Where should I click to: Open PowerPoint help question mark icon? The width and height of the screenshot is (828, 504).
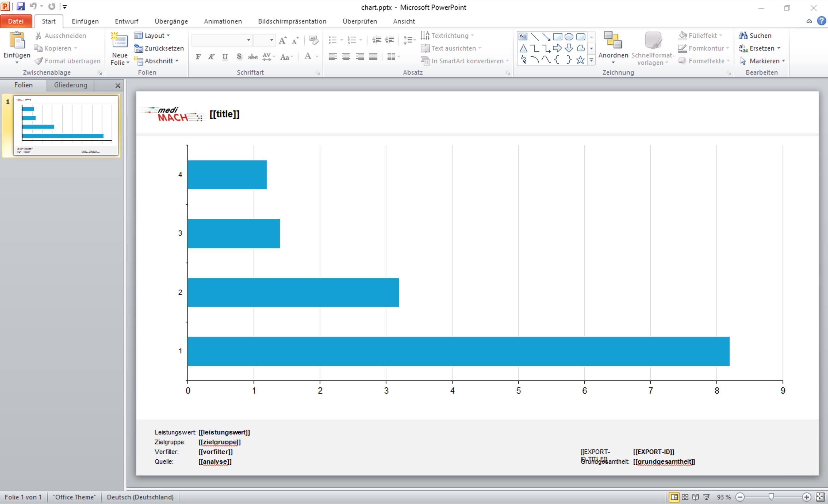click(x=821, y=21)
